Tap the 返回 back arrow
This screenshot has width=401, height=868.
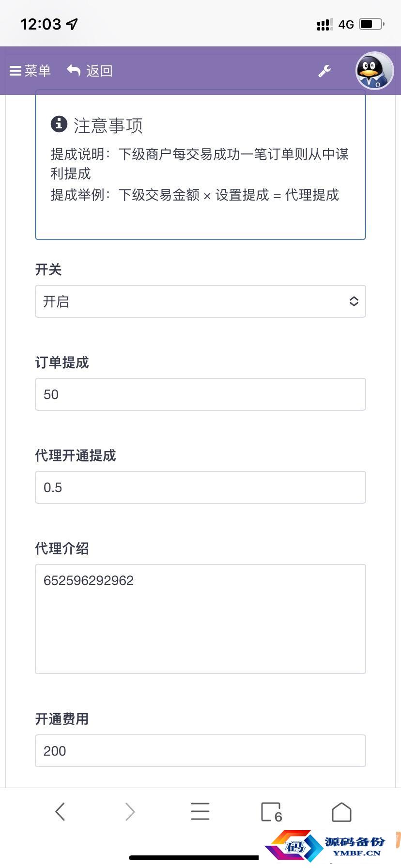click(90, 71)
